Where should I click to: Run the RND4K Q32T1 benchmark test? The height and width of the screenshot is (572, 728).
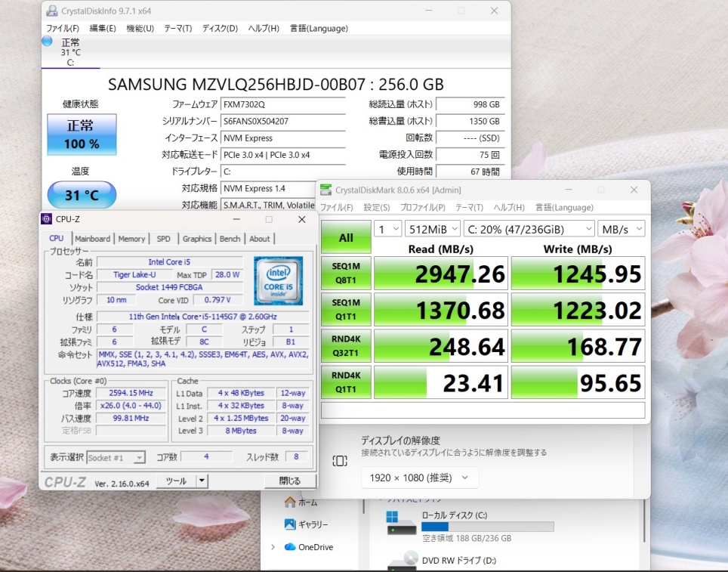tap(346, 346)
